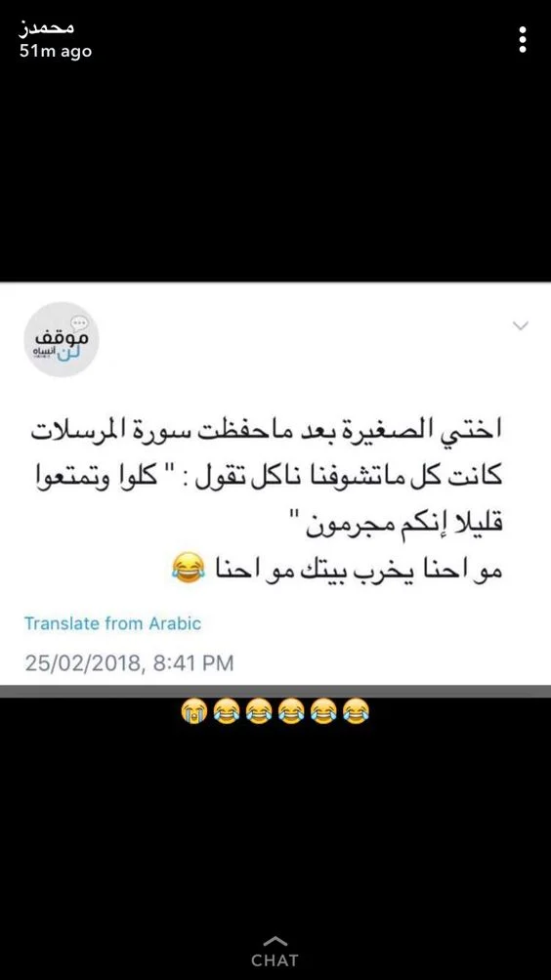Expand the tweet's chevron dropdown arrow
The width and height of the screenshot is (551, 980).
[x=520, y=325]
